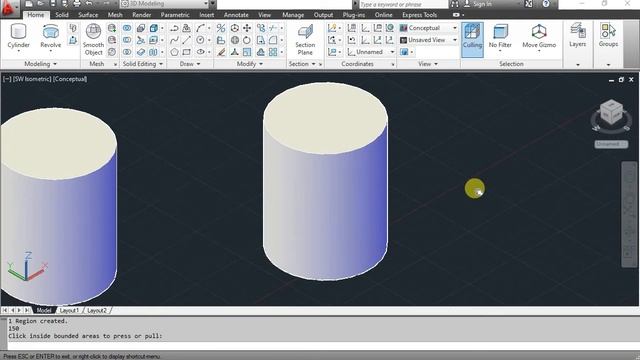
Task: Click the Sign In button
Action: click(478, 4)
